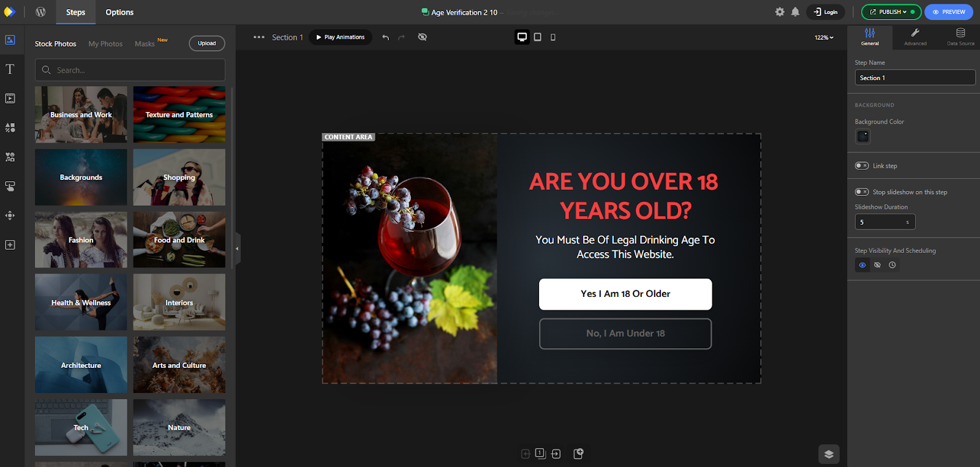Screen dimensions: 980x467
Task: Open the layers panel button
Action: (x=829, y=454)
